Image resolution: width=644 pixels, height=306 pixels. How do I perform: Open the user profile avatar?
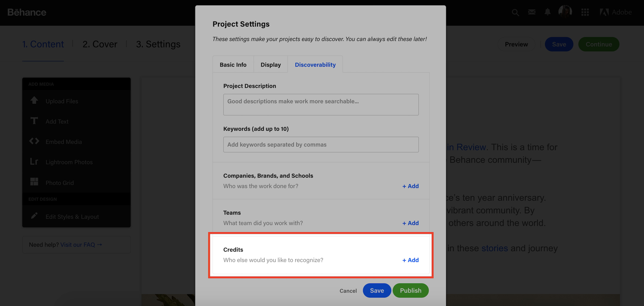565,12
